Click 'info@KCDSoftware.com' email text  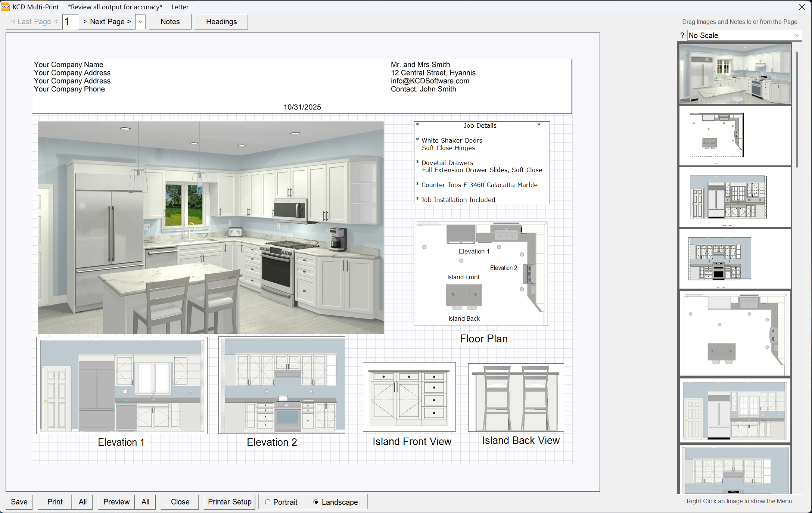point(430,81)
